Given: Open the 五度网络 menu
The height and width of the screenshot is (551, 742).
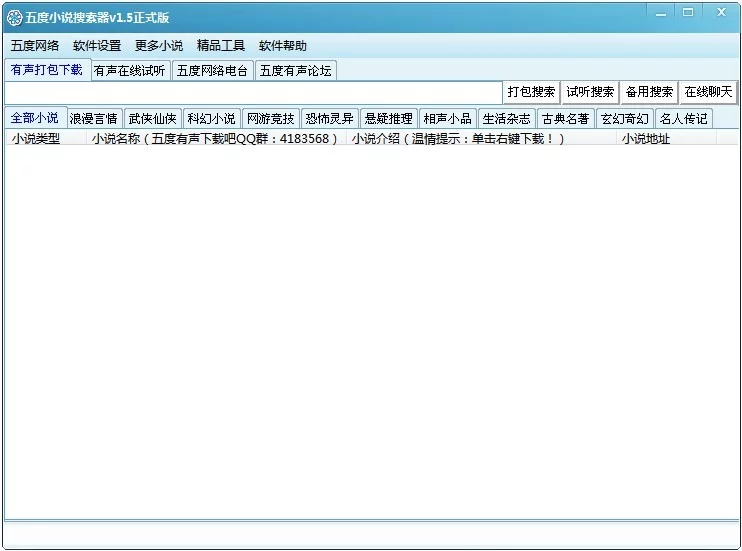Looking at the screenshot, I should 35,45.
